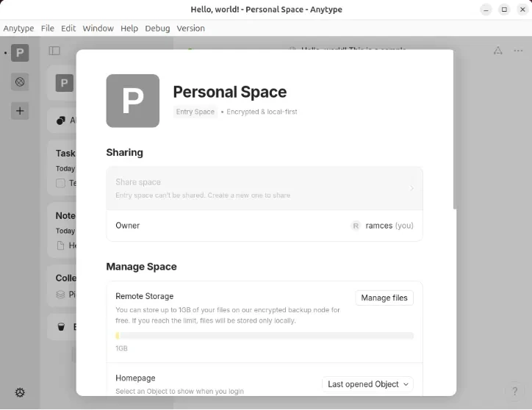Click the triangle icon in top right

(x=497, y=51)
